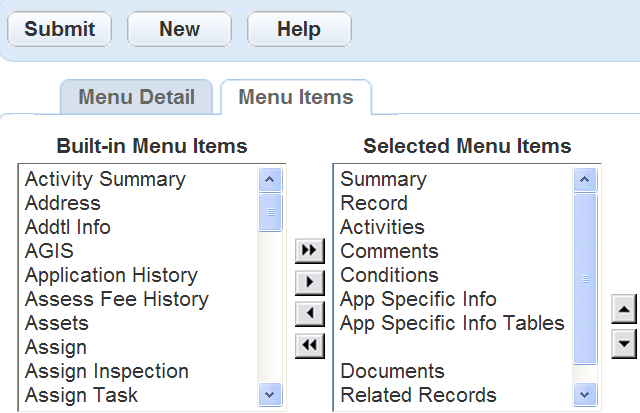Screen dimensions: 640x413
Task: Pick App Specific Info Tables entry
Action: [452, 323]
